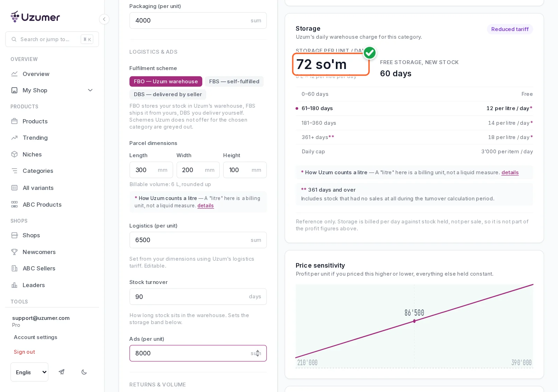Viewport: 558px width, 392px height.
Task: Select FBS — self-fulfilled scheme
Action: 234,82
